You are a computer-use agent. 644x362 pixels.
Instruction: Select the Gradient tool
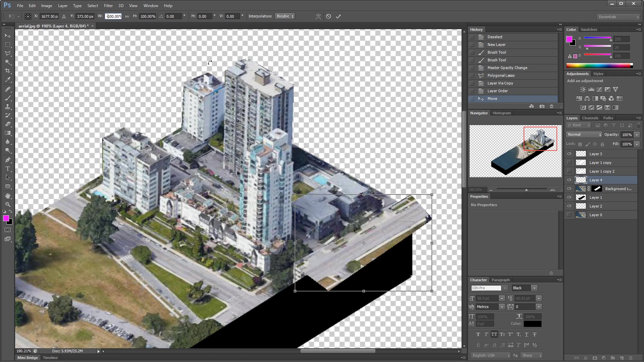(8, 133)
